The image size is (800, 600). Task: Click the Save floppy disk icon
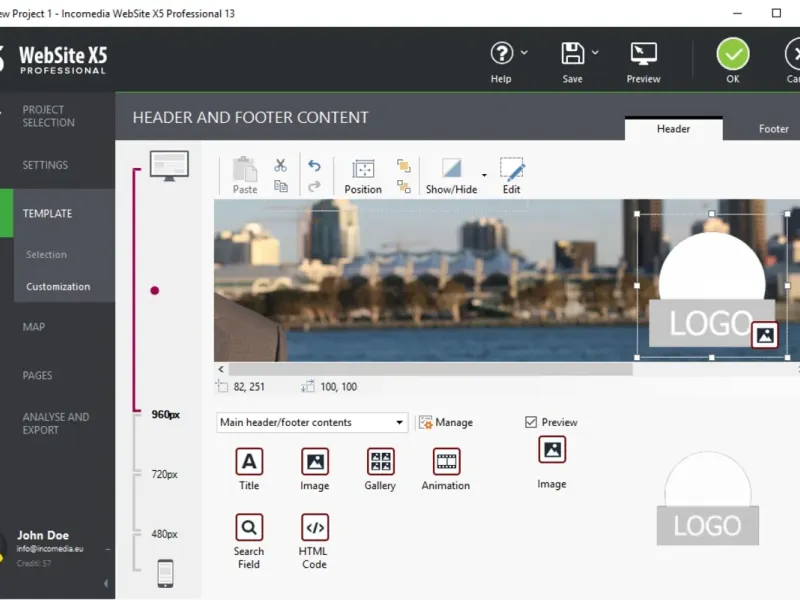point(572,53)
